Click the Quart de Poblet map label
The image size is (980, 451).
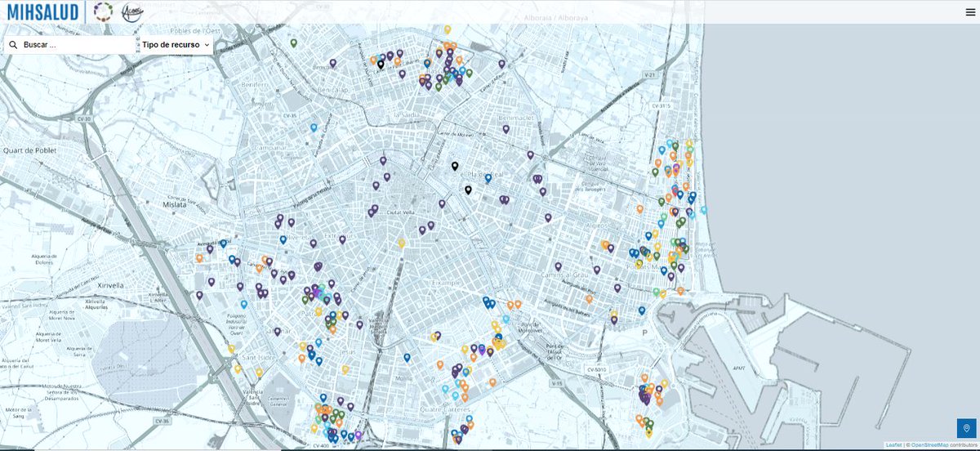tap(29, 150)
